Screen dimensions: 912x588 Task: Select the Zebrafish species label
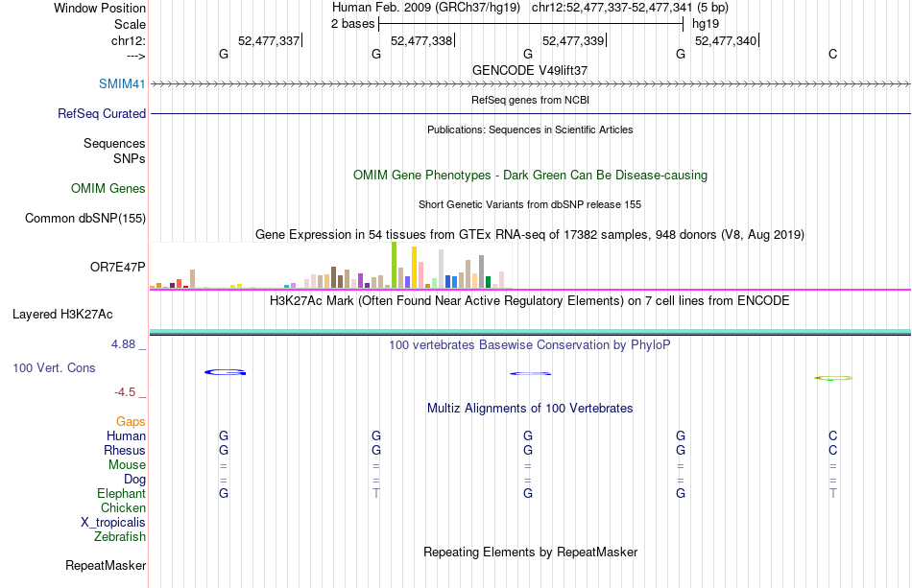tap(120, 536)
